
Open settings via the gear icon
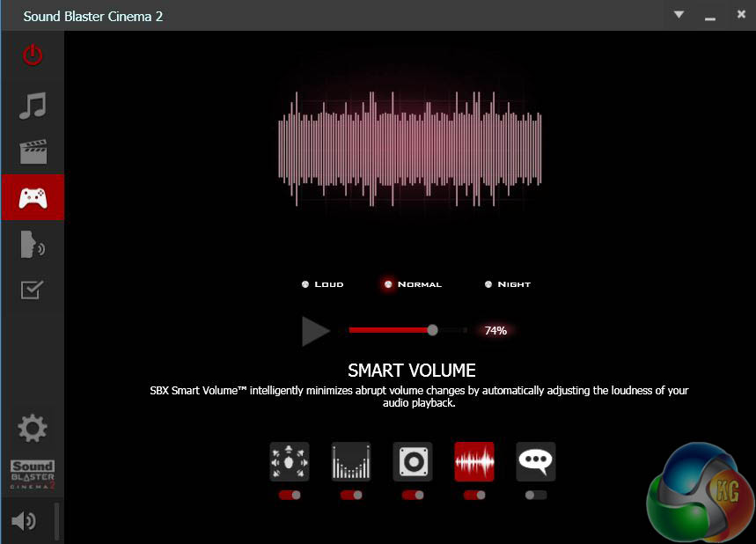click(33, 428)
